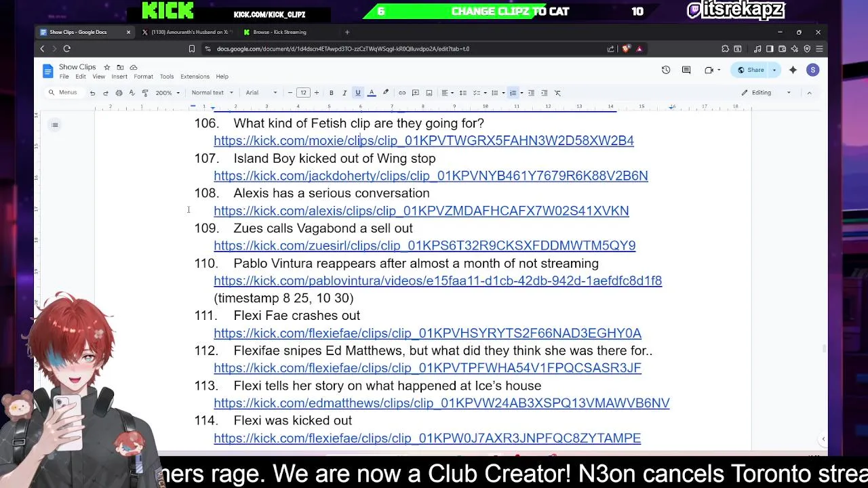Open the Extensions menu

[195, 77]
